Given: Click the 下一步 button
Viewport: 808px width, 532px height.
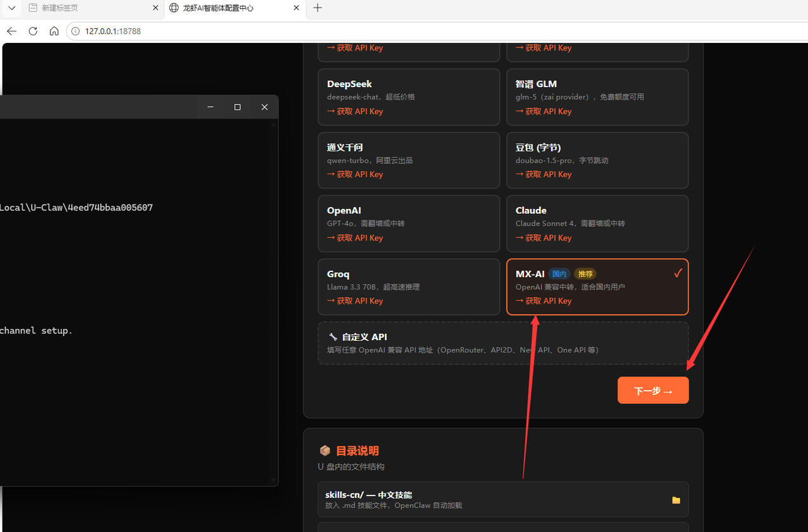Looking at the screenshot, I should [x=653, y=391].
